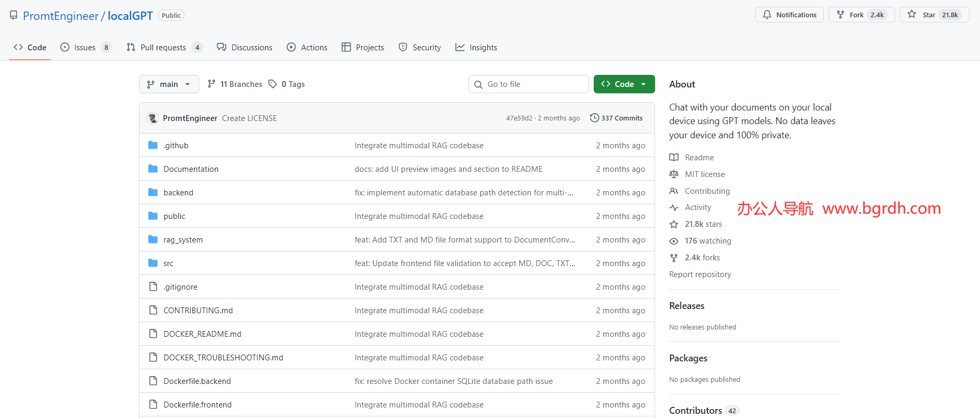
Task: Open commit 'docs: add UI preview images' message
Action: pyautogui.click(x=449, y=169)
